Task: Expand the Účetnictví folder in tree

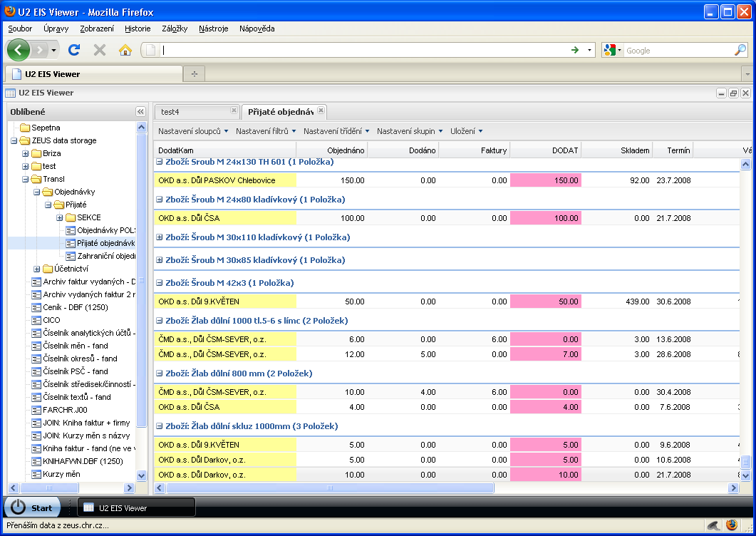Action: click(x=37, y=269)
